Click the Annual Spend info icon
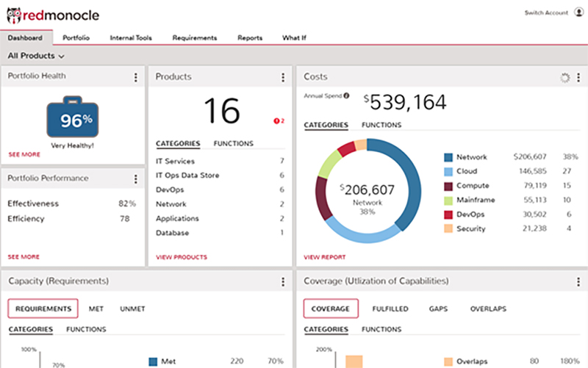The height and width of the screenshot is (368, 588). (346, 96)
